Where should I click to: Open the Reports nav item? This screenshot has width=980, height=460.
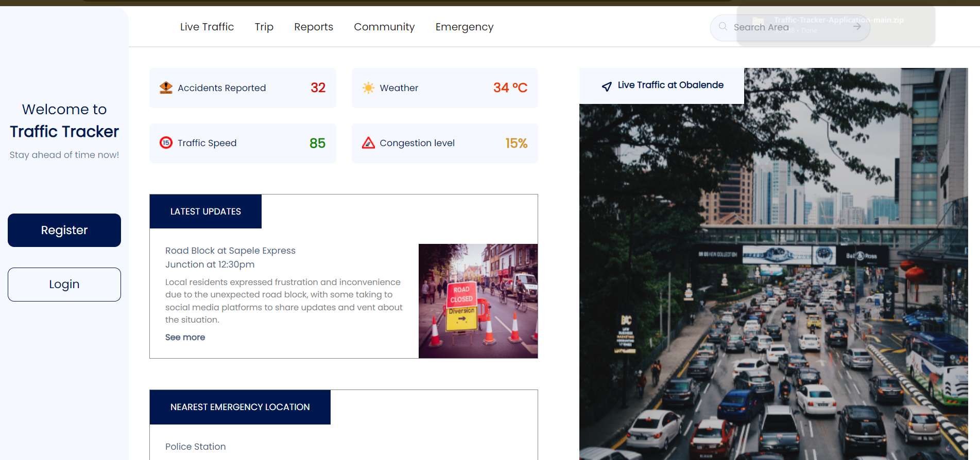pos(314,27)
